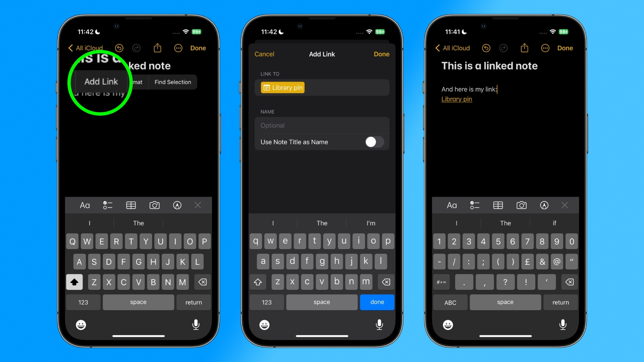This screenshot has width=644, height=362.
Task: Tap the Optional name input field
Action: pos(322,125)
